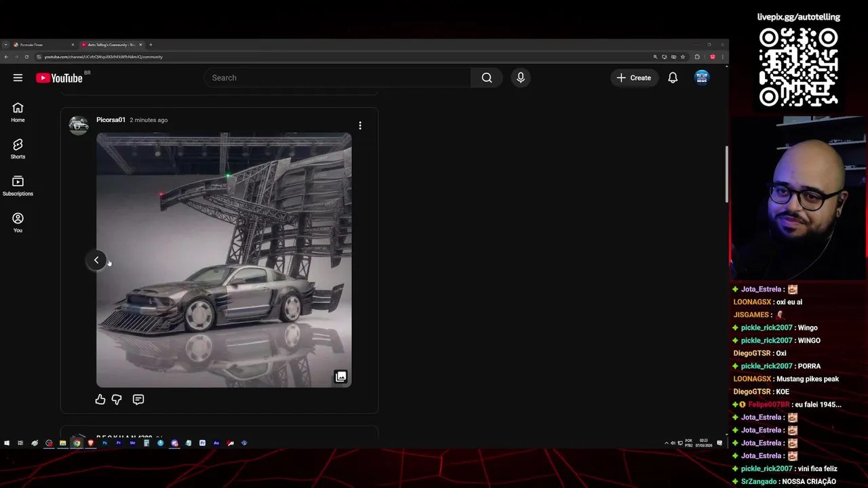The height and width of the screenshot is (488, 868).
Task: Open the YouTube notifications bell
Action: (673, 78)
